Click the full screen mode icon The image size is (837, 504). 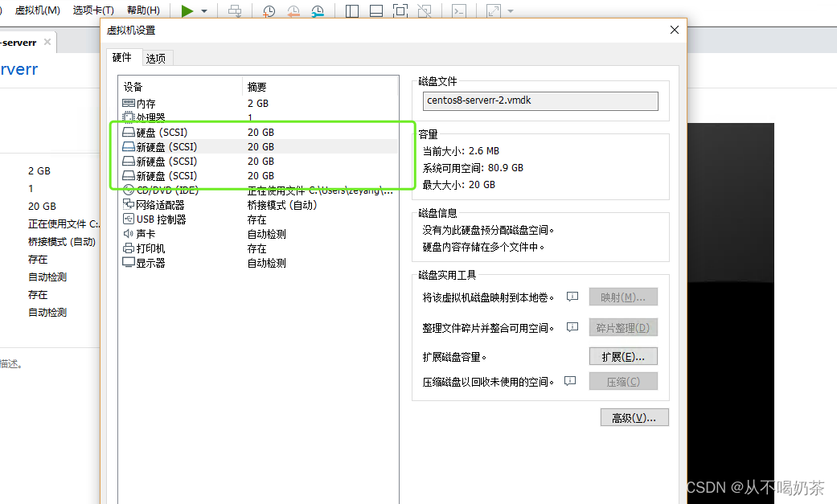400,10
